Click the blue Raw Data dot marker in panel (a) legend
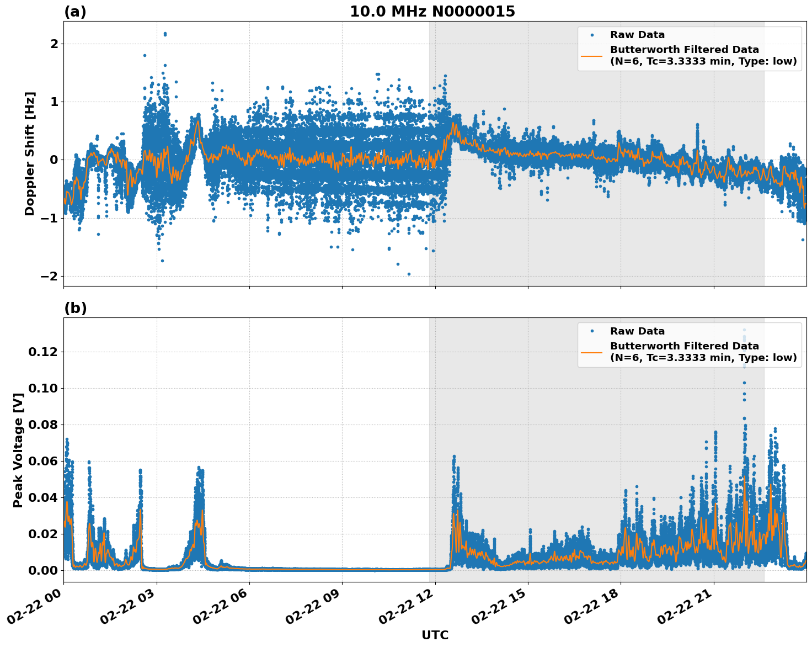The width and height of the screenshot is (812, 647). [593, 35]
